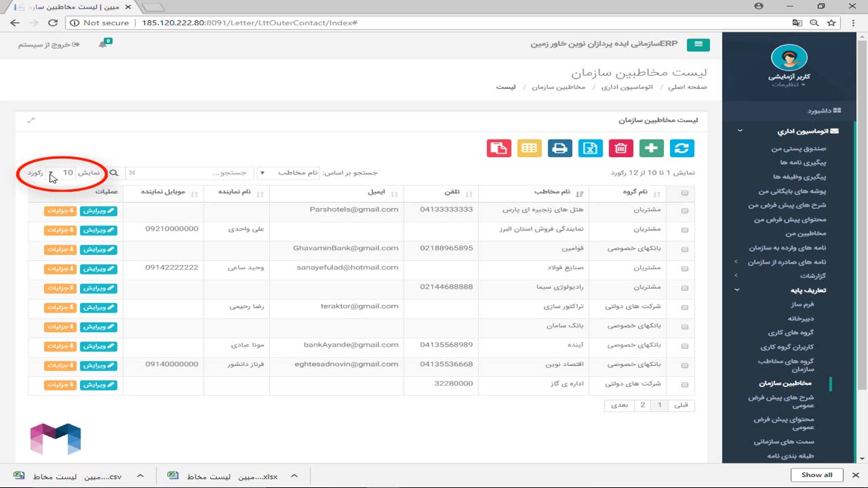Click the magnifier search icon
The image size is (868, 488).
114,173
